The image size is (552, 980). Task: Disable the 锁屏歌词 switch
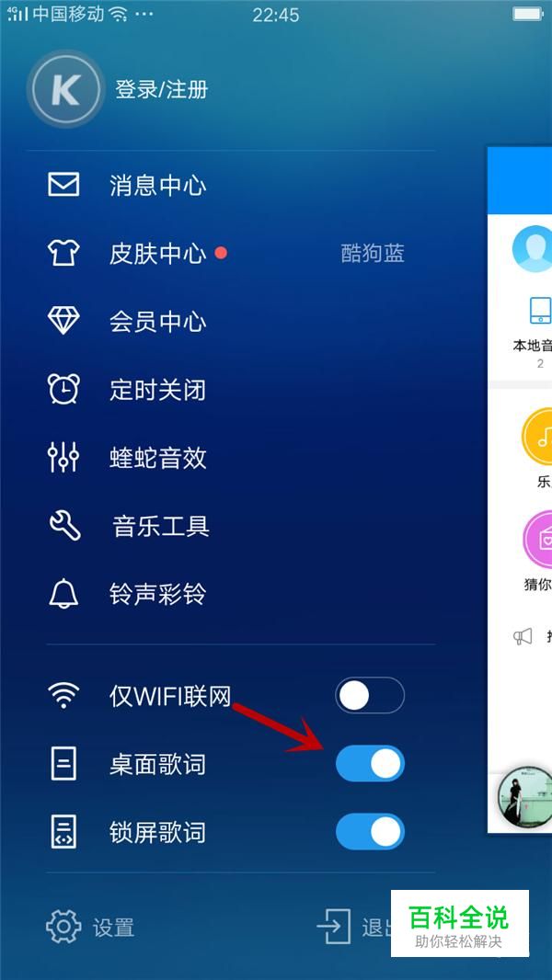(x=370, y=831)
